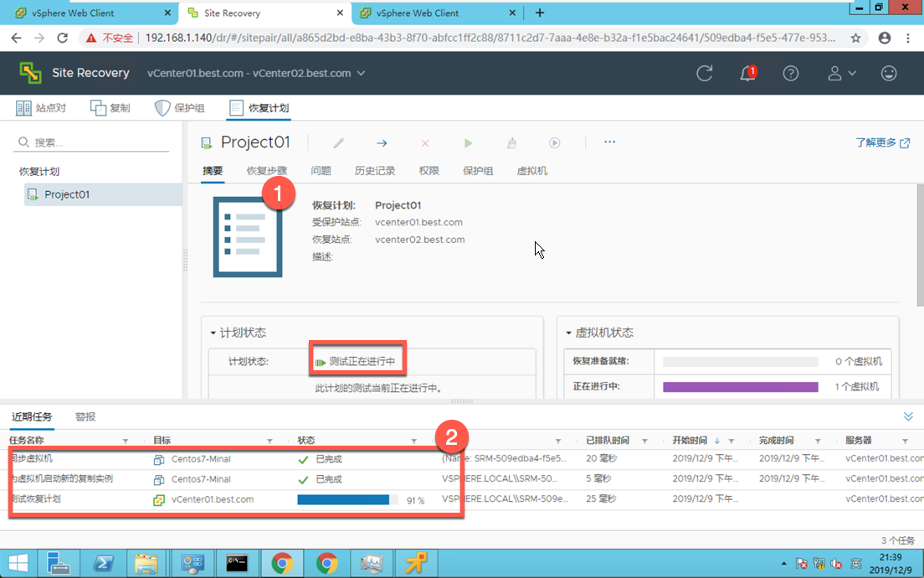Screen dimensions: 924x578
Task: Open Server Manager from the taskbar
Action: click(x=59, y=563)
